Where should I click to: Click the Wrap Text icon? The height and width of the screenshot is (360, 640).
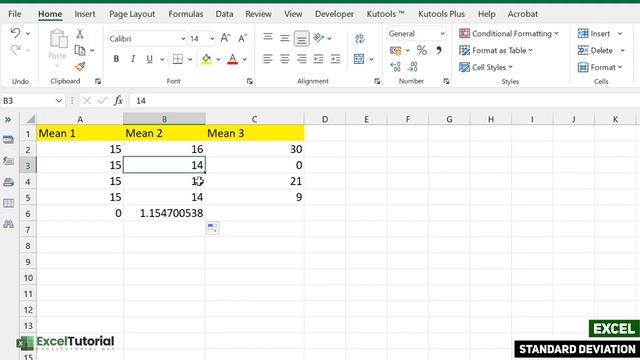pos(360,39)
